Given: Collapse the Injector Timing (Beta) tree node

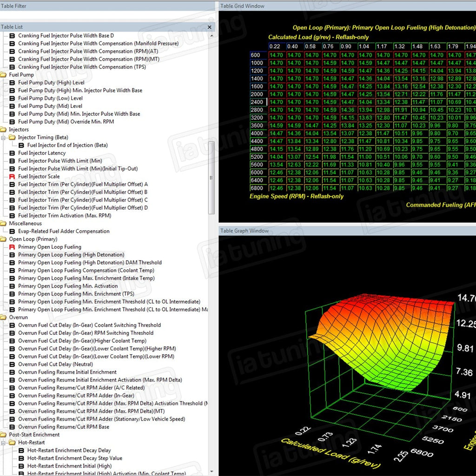Looking at the screenshot, I should point(3,138).
